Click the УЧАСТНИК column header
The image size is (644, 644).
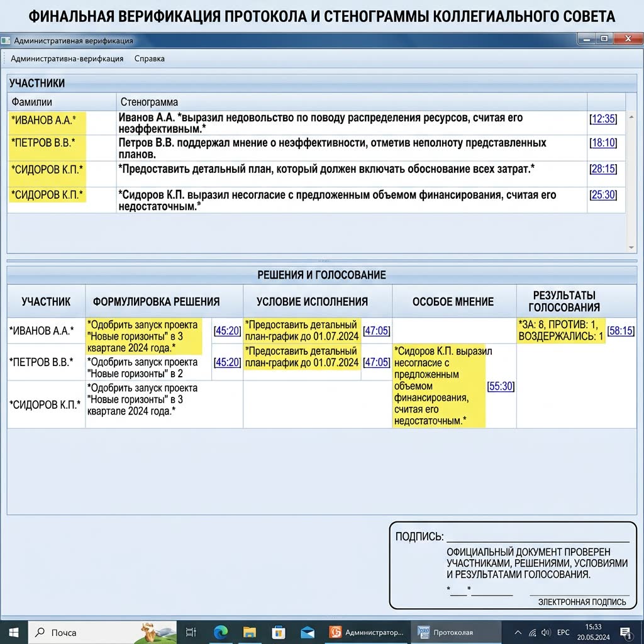46,301
